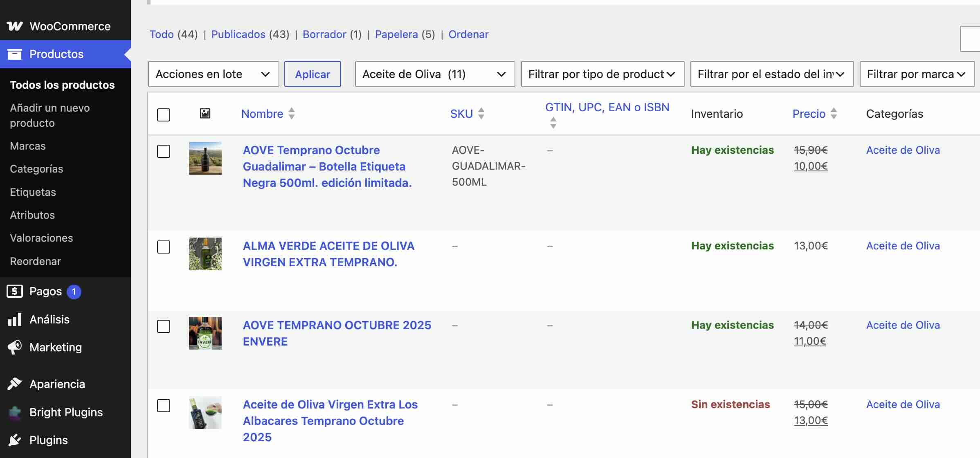This screenshot has height=458, width=980.
Task: Check the ALMA VERDE product row
Action: [164, 247]
